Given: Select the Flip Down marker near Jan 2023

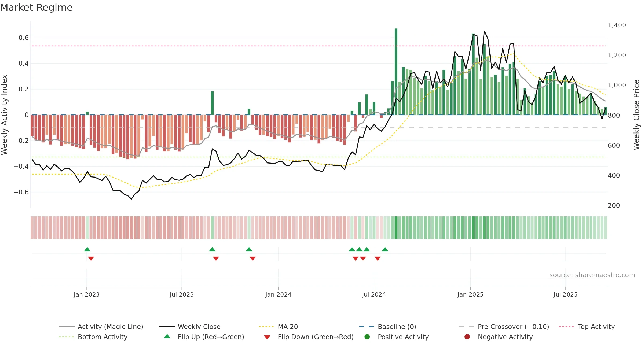Looking at the screenshot, I should coord(91,258).
